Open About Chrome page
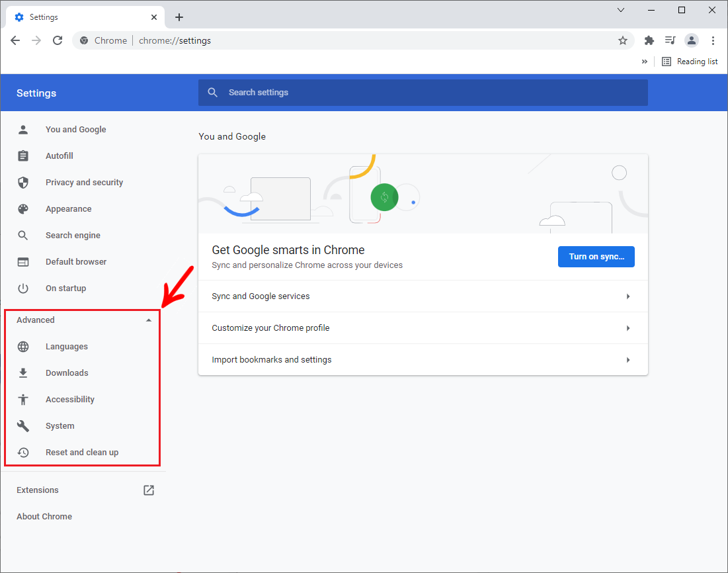The width and height of the screenshot is (728, 573). [44, 516]
